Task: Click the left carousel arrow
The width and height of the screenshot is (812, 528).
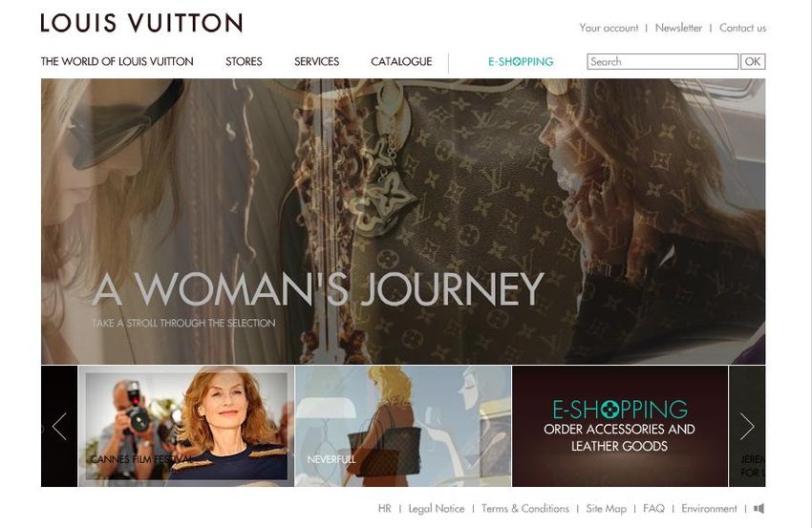Action: click(59, 426)
